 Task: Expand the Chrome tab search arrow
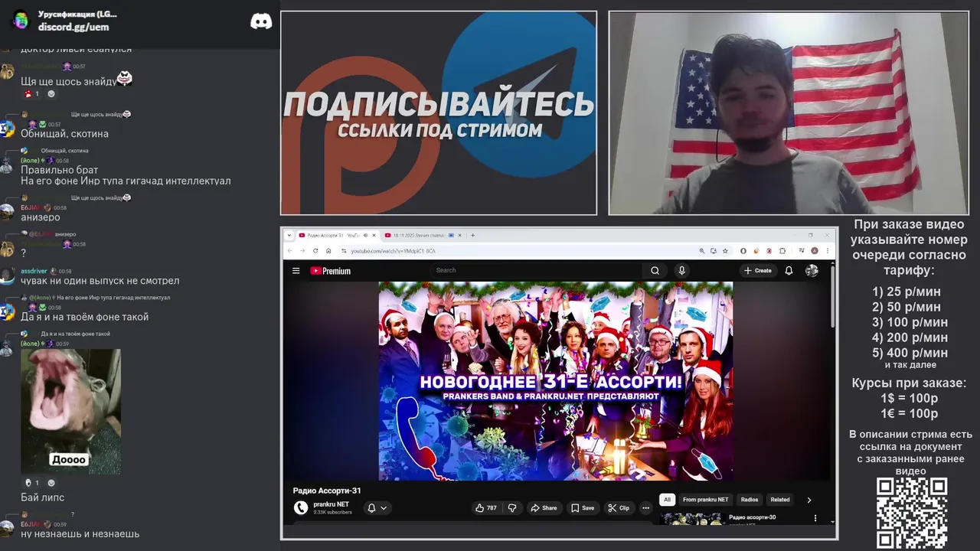[289, 235]
